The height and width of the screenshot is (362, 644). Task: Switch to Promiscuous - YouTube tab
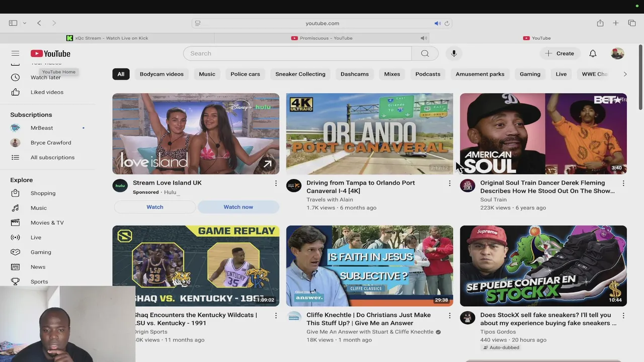pos(322,38)
